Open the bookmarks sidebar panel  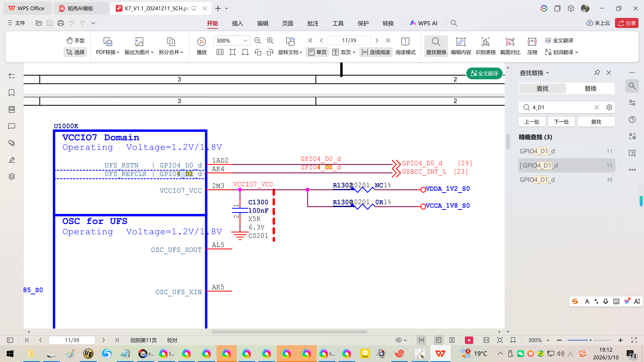point(12,93)
